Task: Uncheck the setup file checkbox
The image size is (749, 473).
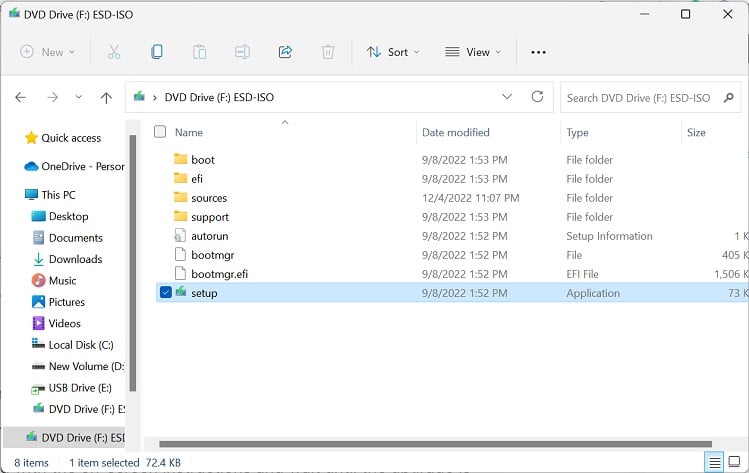Action: pos(165,292)
